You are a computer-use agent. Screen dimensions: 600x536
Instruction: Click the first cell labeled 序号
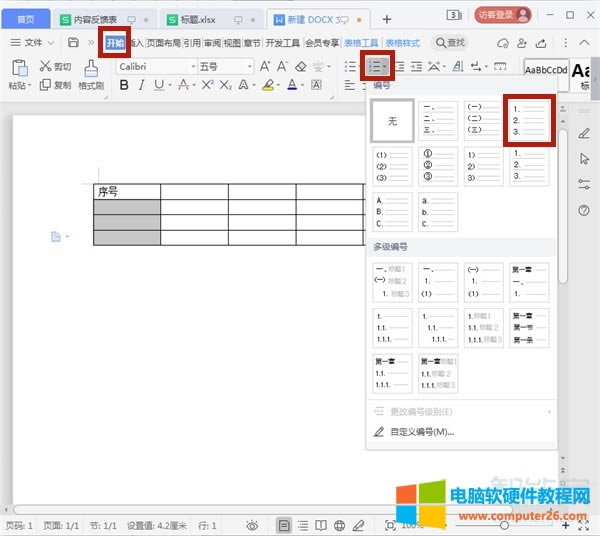point(126,192)
